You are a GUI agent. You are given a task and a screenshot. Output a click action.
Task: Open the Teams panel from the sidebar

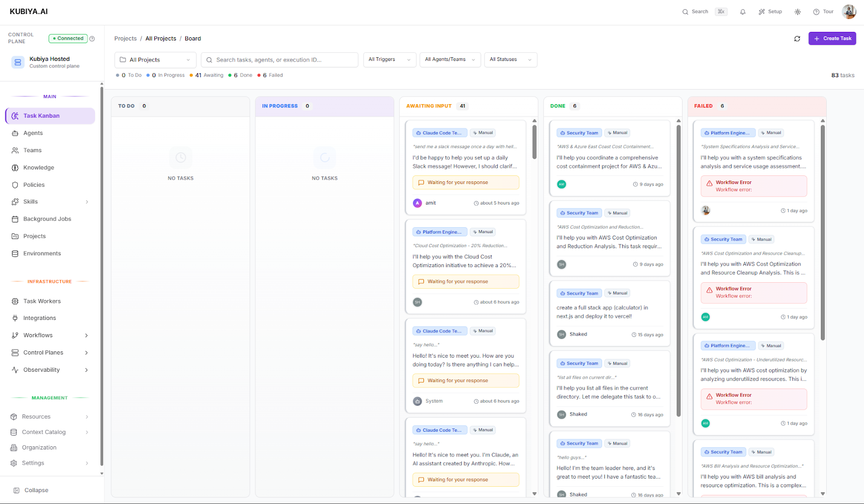pos(31,150)
